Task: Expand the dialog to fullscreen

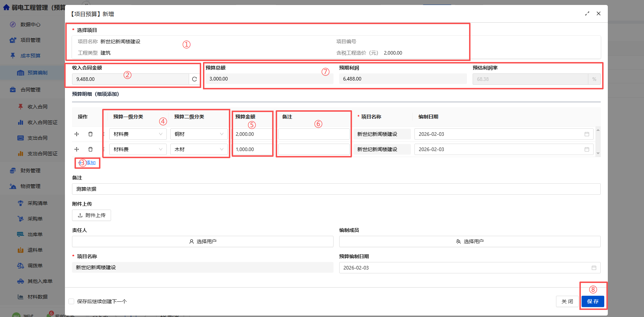Action: (587, 13)
